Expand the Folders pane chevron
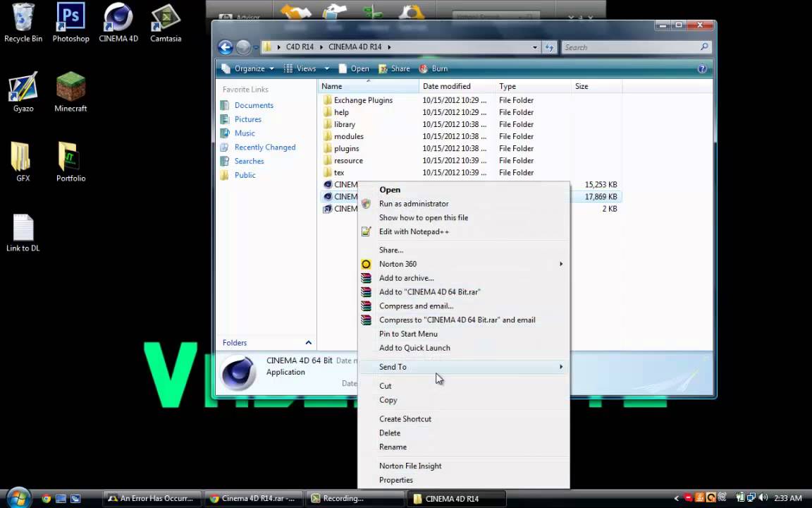Image resolution: width=812 pixels, height=508 pixels. (x=308, y=343)
